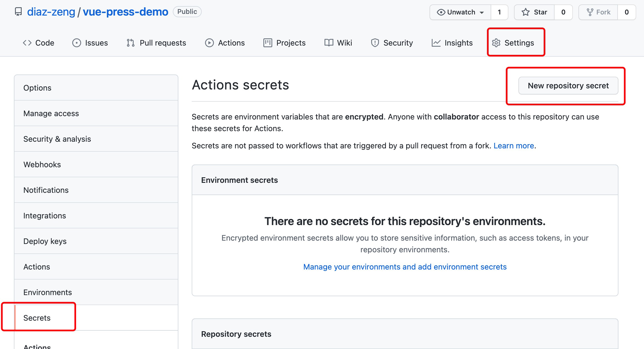Open the Issues tab

coord(90,43)
